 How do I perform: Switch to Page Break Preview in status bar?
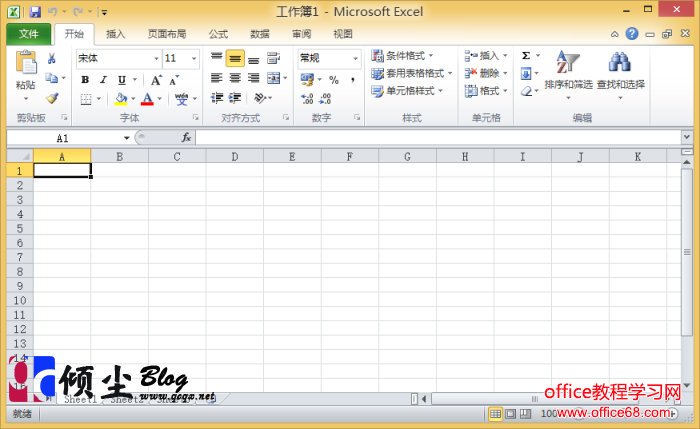pyautogui.click(x=526, y=414)
